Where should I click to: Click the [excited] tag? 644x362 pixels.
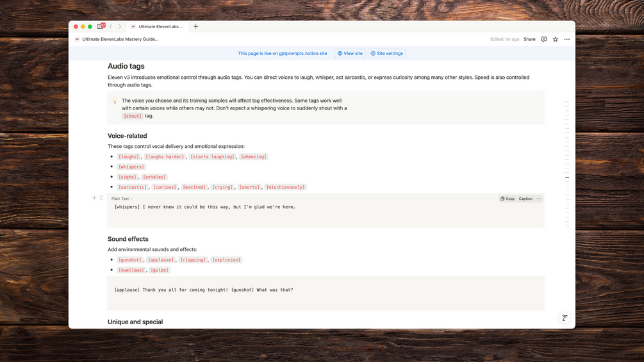tap(194, 187)
